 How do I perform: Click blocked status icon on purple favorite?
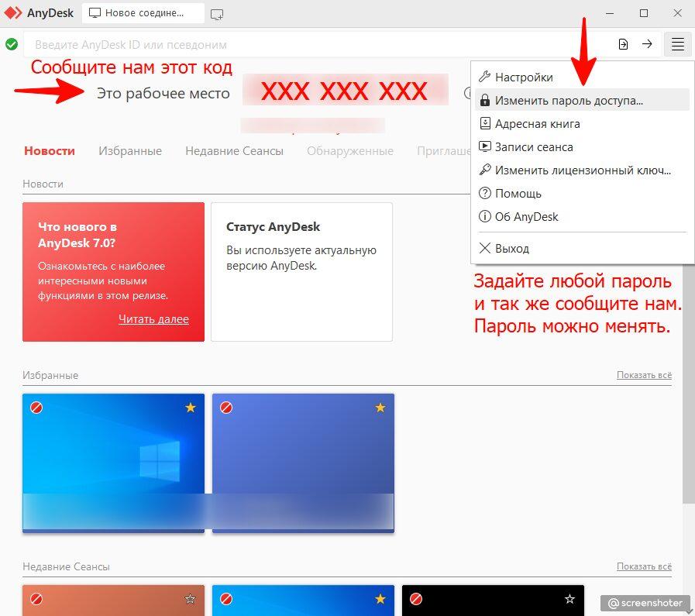pyautogui.click(x=226, y=408)
